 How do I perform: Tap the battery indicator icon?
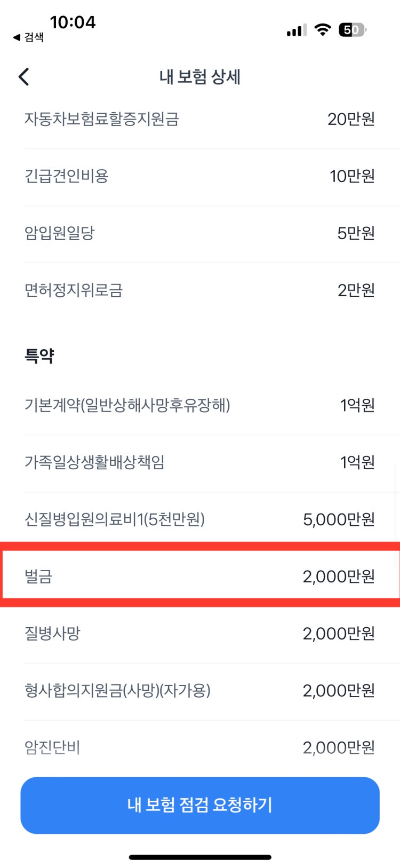[x=353, y=30]
